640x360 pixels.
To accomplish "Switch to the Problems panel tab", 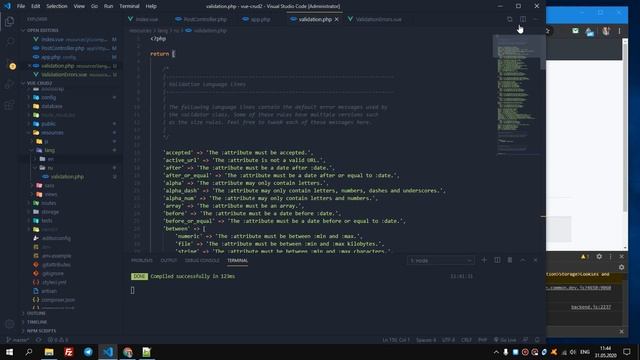I will coord(142,260).
